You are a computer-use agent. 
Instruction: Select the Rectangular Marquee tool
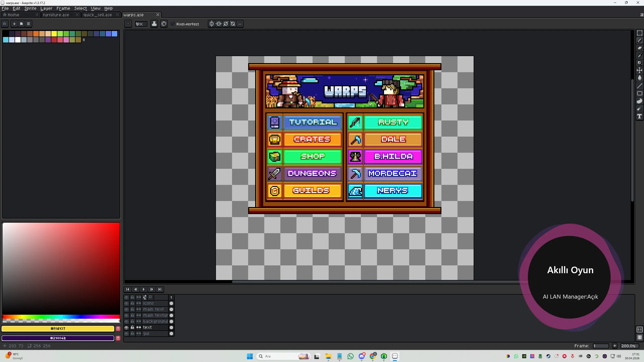(x=639, y=33)
